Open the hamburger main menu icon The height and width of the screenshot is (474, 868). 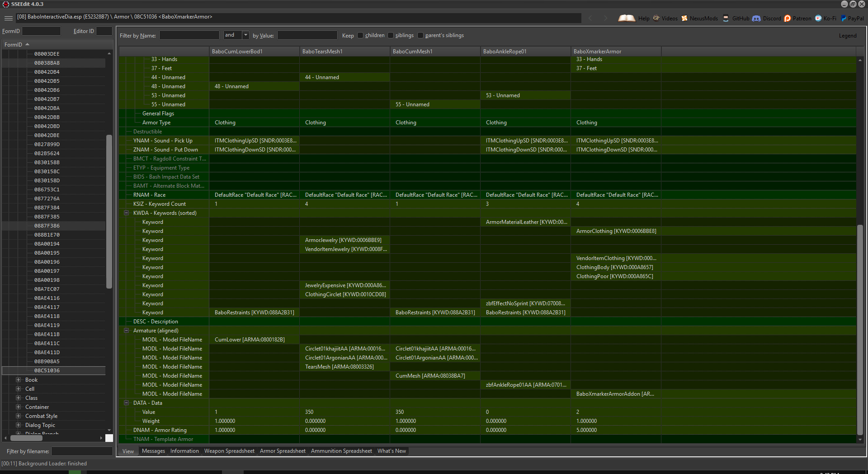point(9,18)
